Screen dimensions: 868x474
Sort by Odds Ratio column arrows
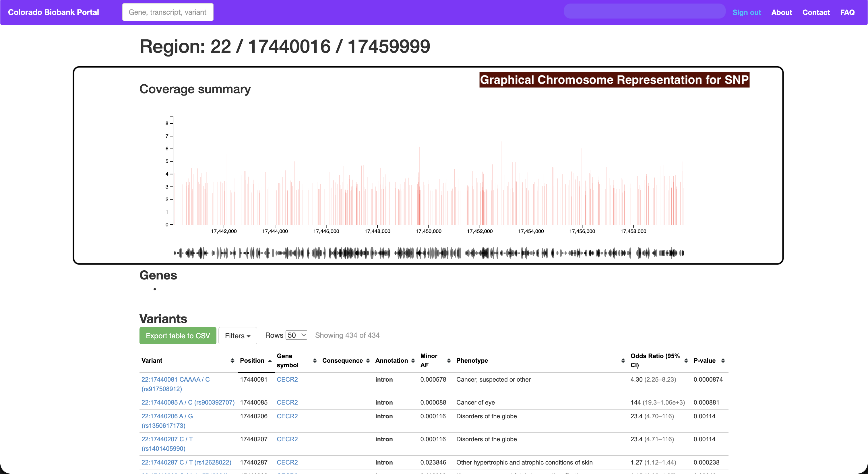click(686, 361)
